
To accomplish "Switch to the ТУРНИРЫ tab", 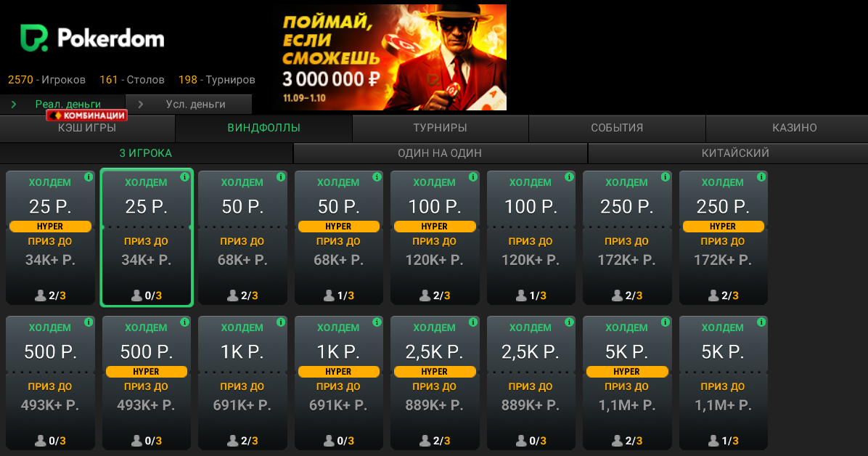I will pyautogui.click(x=440, y=128).
